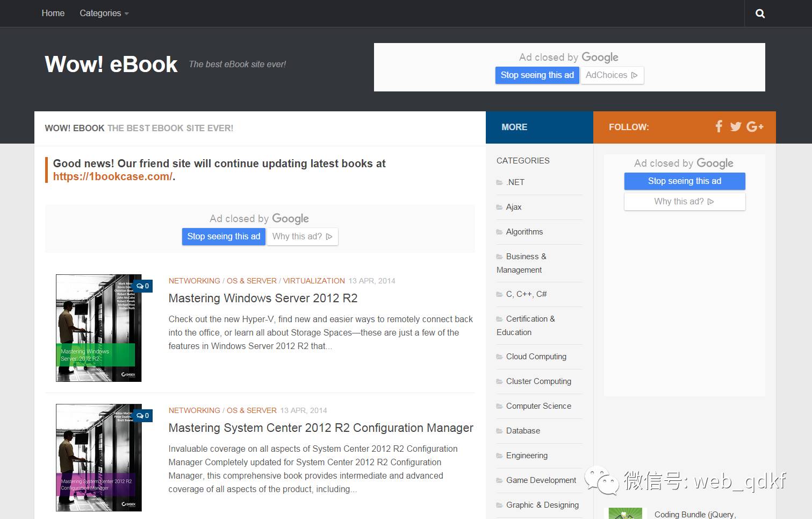Screen dimensions: 812x519
Task: Click Stop seeing this ad in header banner
Action: pos(537,75)
